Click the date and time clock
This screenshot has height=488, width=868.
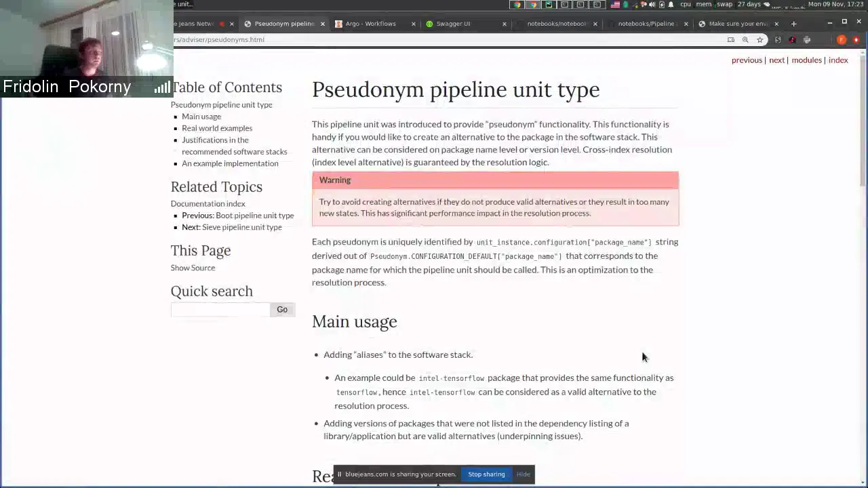[836, 5]
